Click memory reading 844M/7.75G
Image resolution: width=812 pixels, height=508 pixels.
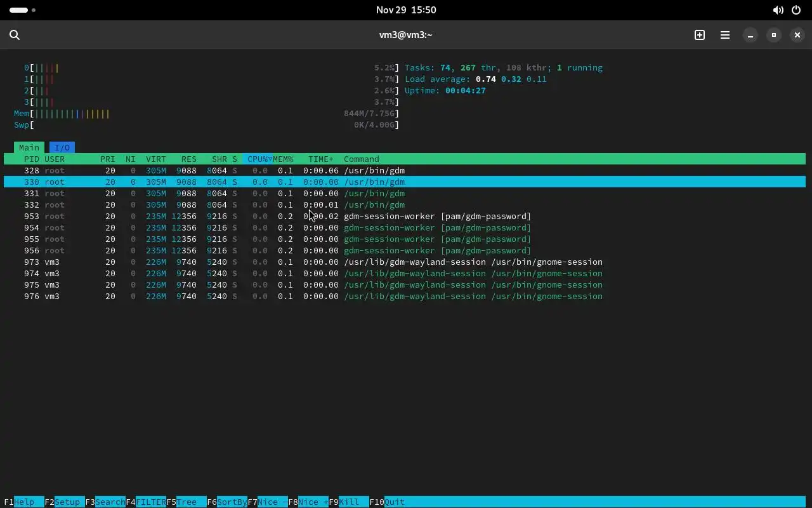[x=369, y=114]
